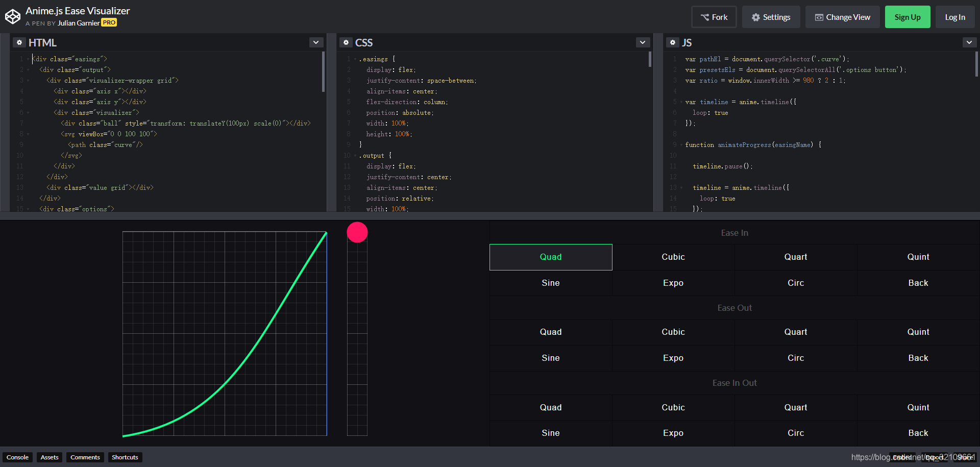980x467 pixels.
Task: Click the CodePen logo icon
Action: pos(13,17)
